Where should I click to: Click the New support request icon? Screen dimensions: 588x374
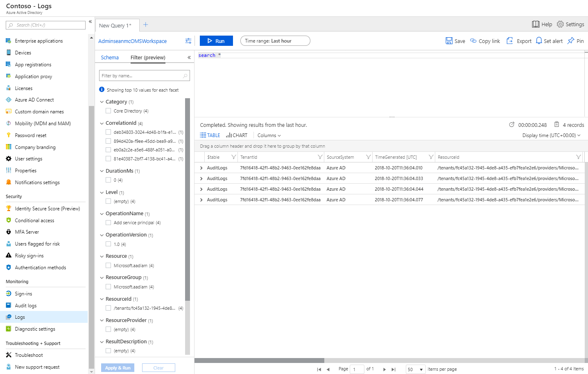click(x=8, y=367)
